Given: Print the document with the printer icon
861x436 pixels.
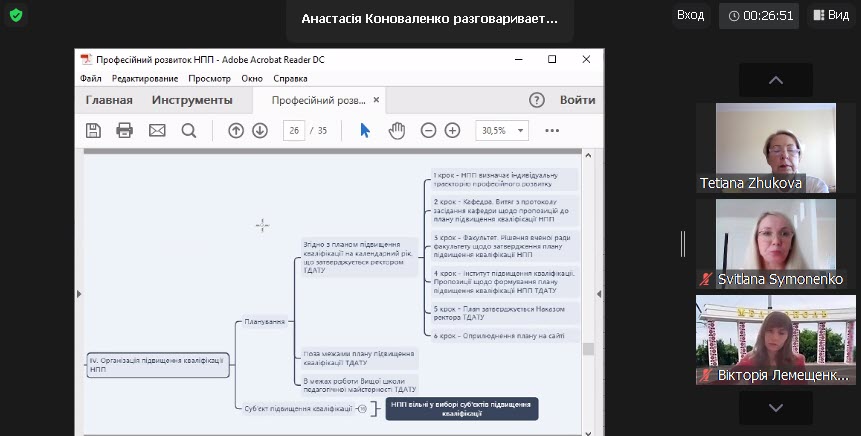Looking at the screenshot, I should (x=125, y=130).
